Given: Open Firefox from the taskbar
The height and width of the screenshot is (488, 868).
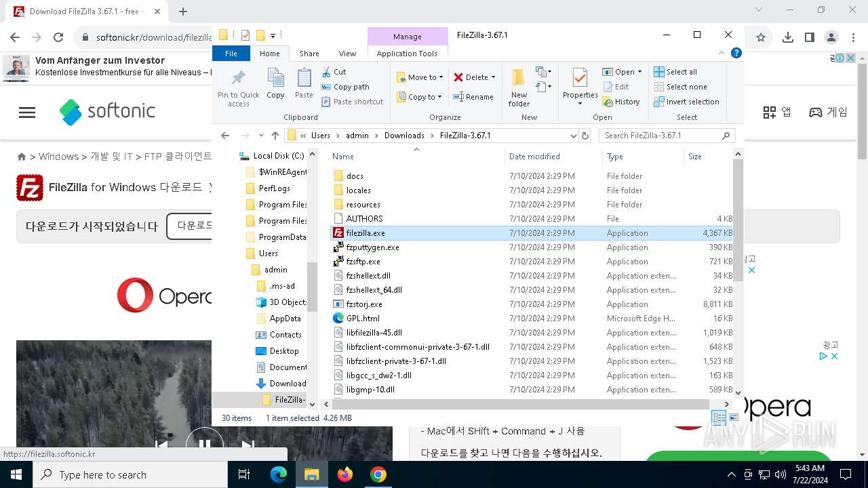Looking at the screenshot, I should tap(345, 474).
